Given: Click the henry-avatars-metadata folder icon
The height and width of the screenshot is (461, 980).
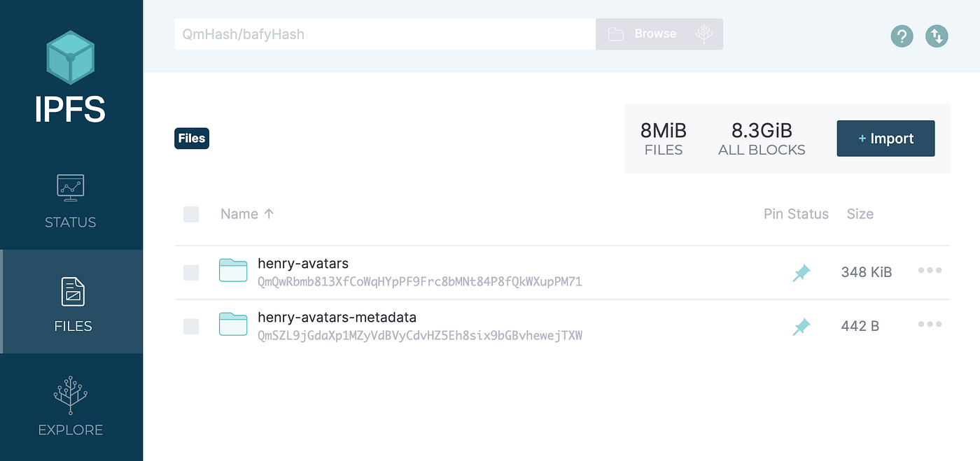Looking at the screenshot, I should pos(233,324).
